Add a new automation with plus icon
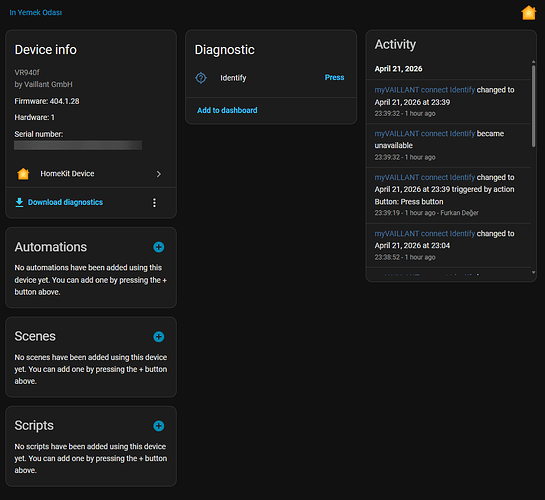Image resolution: width=545 pixels, height=500 pixels. click(159, 247)
